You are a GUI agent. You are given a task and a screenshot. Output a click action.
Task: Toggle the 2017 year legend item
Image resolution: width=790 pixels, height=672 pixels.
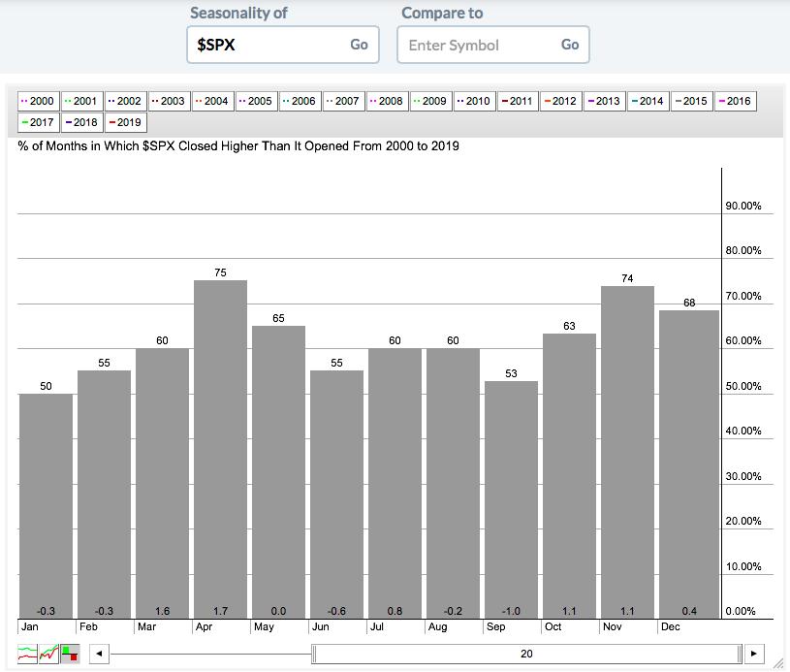(x=39, y=123)
